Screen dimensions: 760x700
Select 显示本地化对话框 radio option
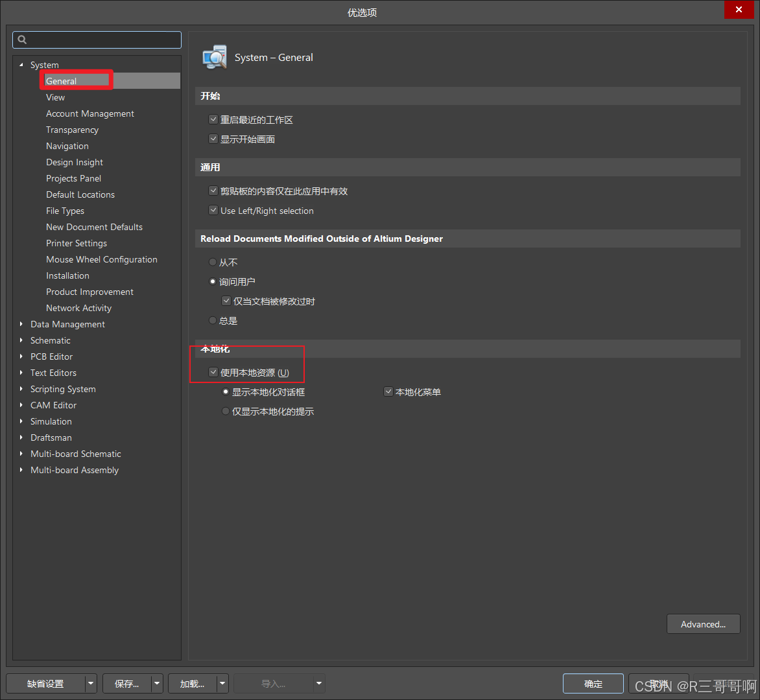click(226, 391)
